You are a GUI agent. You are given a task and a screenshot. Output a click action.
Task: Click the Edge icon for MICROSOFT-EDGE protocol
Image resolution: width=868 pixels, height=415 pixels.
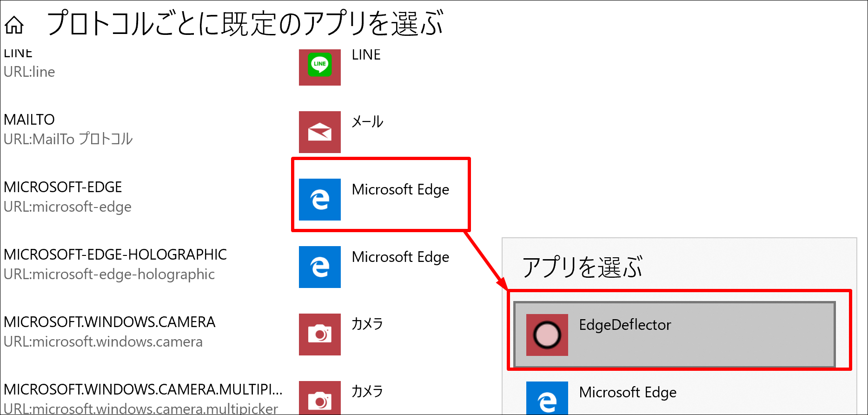coord(320,200)
